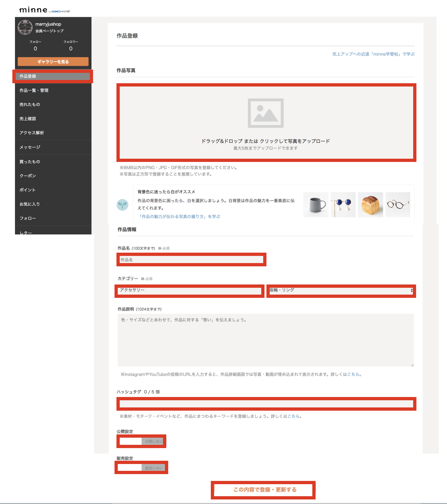This screenshot has height=504, width=447.
Task: Click the ギャラリーを見る button
Action: coord(53,62)
